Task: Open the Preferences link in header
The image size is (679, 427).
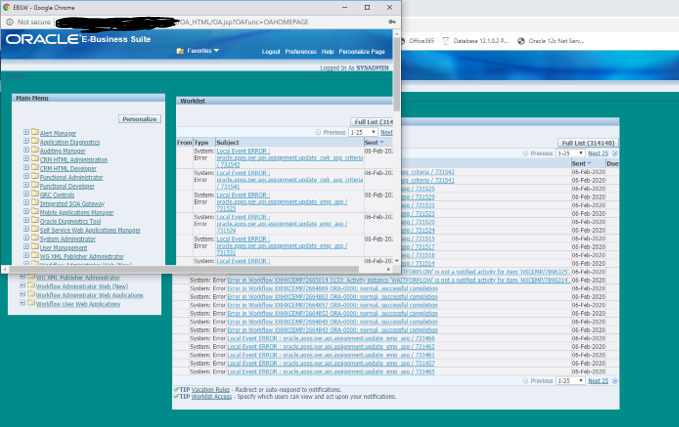Action: [x=301, y=52]
